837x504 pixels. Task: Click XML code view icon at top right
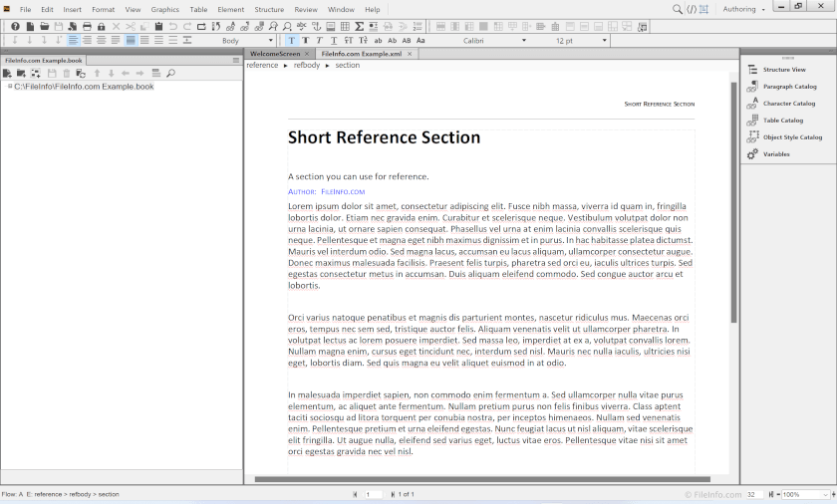pos(692,9)
